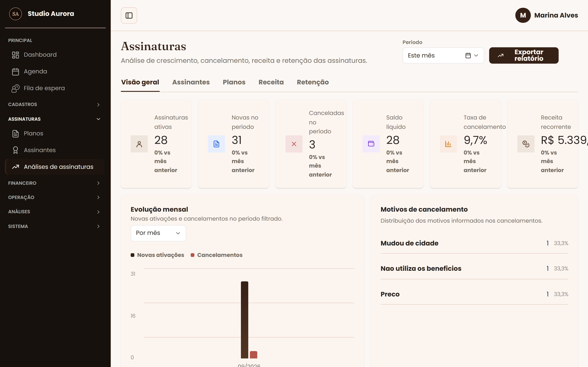Switch to the Receita tab
The width and height of the screenshot is (588, 367).
(271, 82)
